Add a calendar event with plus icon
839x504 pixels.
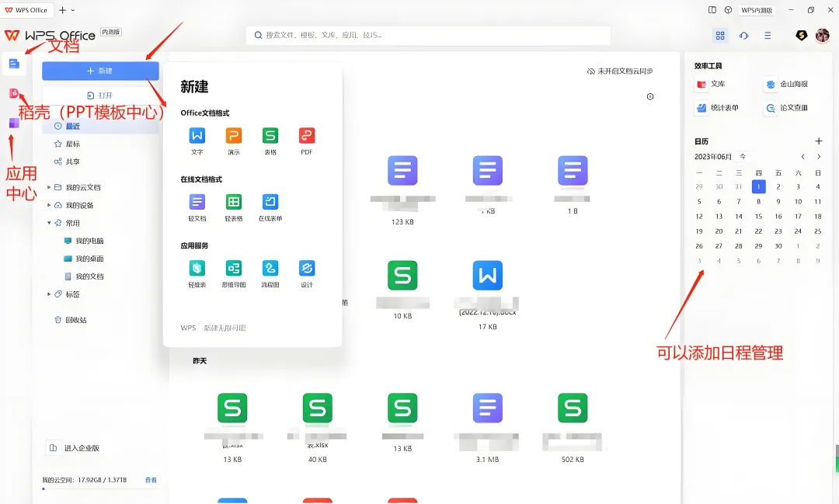[x=819, y=141]
